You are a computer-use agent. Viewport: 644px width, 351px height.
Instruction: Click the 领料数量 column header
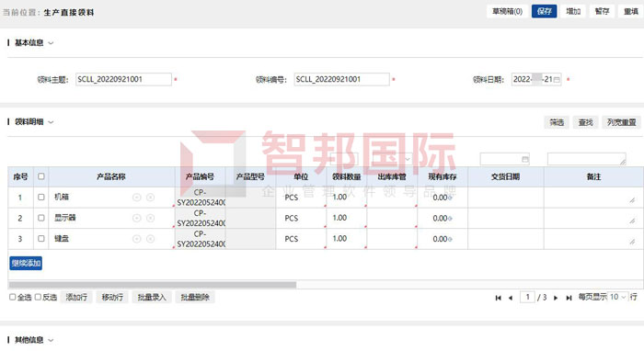pyautogui.click(x=347, y=176)
